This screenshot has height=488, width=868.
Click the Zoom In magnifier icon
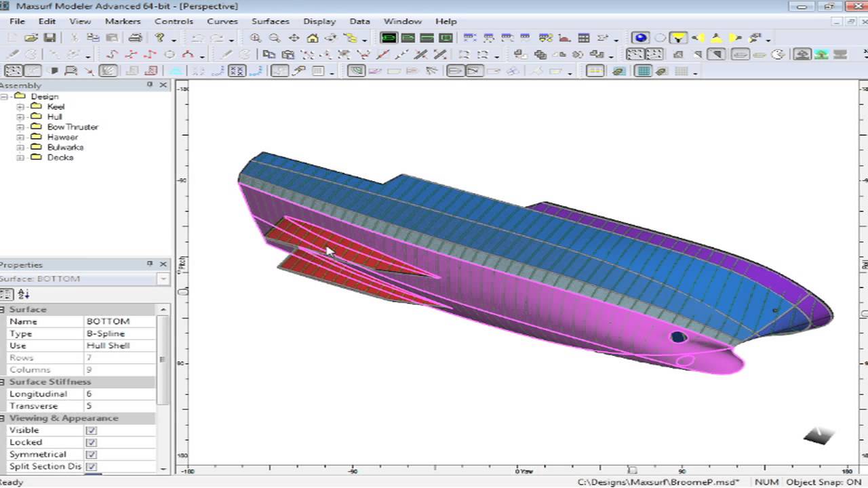(x=256, y=39)
